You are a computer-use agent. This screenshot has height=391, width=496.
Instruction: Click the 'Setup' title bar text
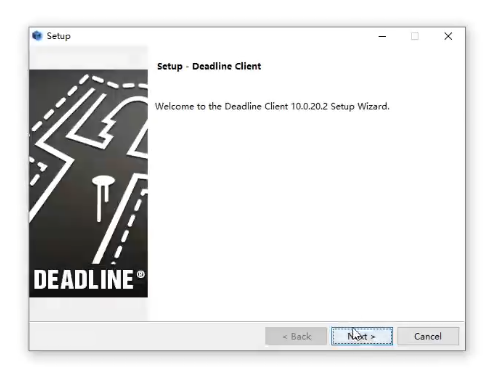point(59,36)
